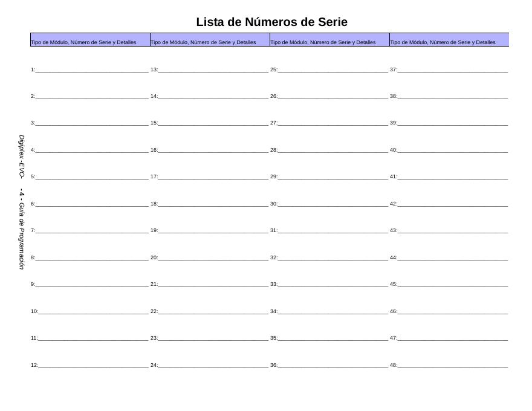Place cursor on serial line 19
This screenshot has height=411, width=532.
(x=213, y=230)
